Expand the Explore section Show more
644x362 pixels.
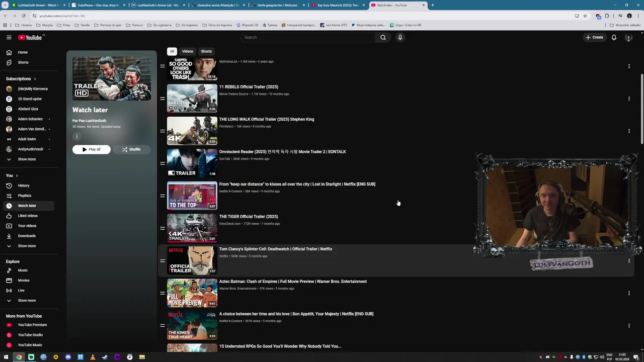pyautogui.click(x=27, y=300)
